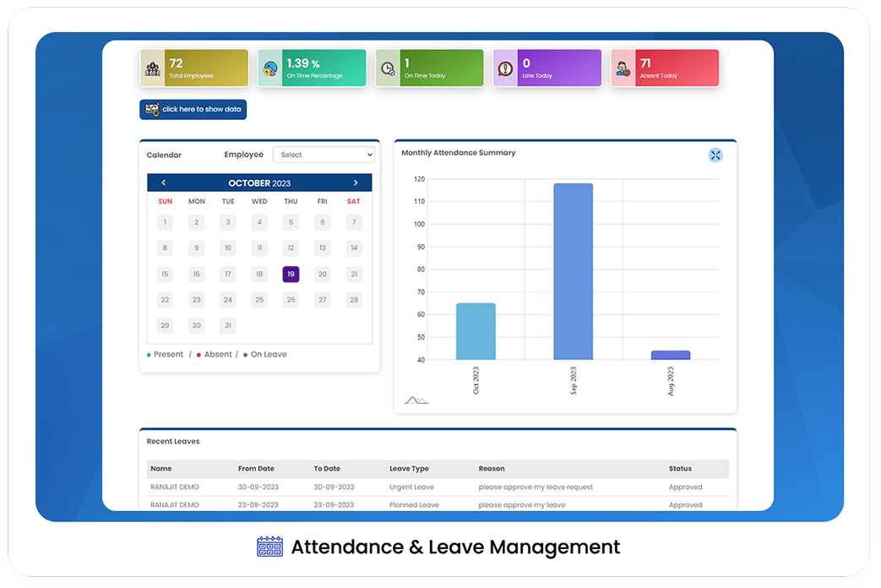
Task: Select October 28 on the calendar
Action: (354, 300)
